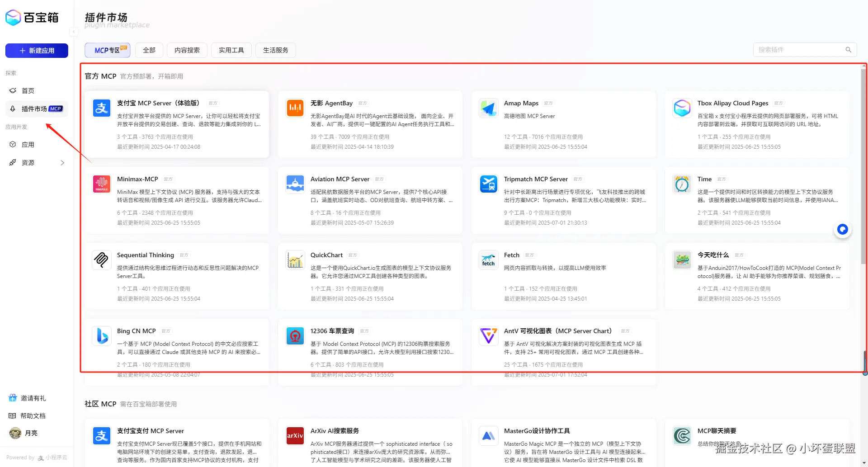
Task: Open the floating blue chat assistant icon
Action: tap(842, 230)
